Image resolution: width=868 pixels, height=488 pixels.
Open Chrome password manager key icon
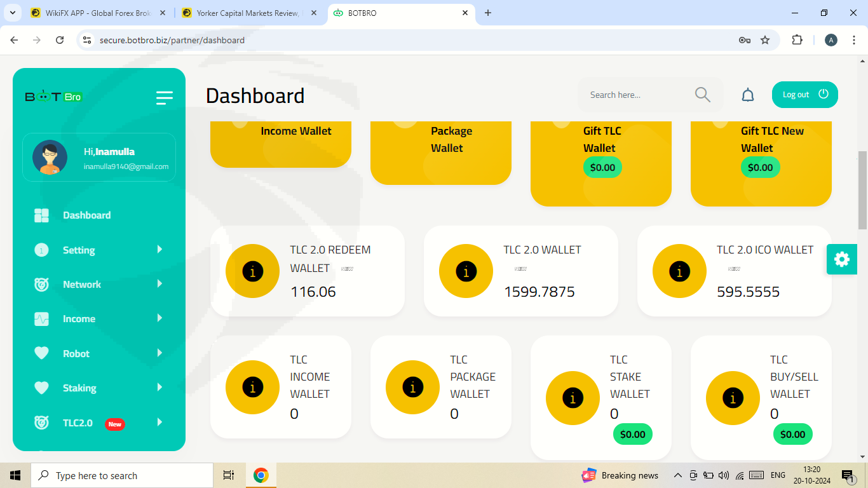click(x=745, y=40)
